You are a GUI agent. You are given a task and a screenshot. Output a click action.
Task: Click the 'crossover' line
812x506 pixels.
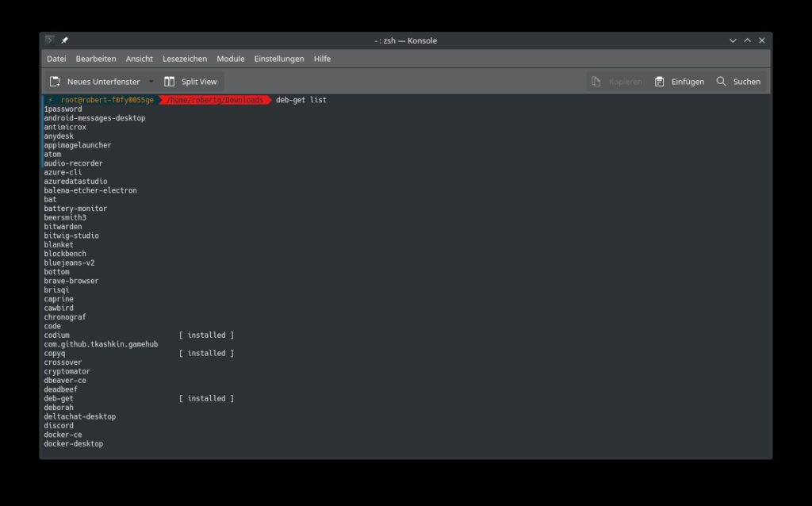point(63,362)
